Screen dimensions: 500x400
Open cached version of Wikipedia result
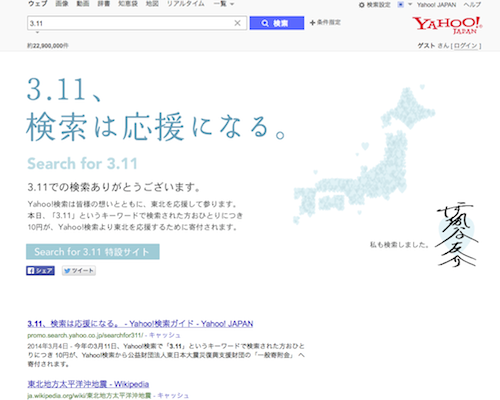pos(173,395)
